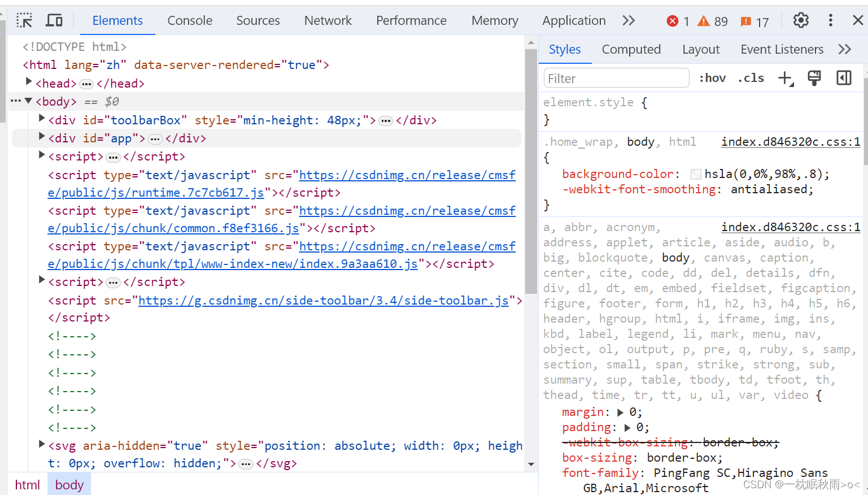Expand the padding shorthand property
The height and width of the screenshot is (495, 868).
click(x=627, y=428)
